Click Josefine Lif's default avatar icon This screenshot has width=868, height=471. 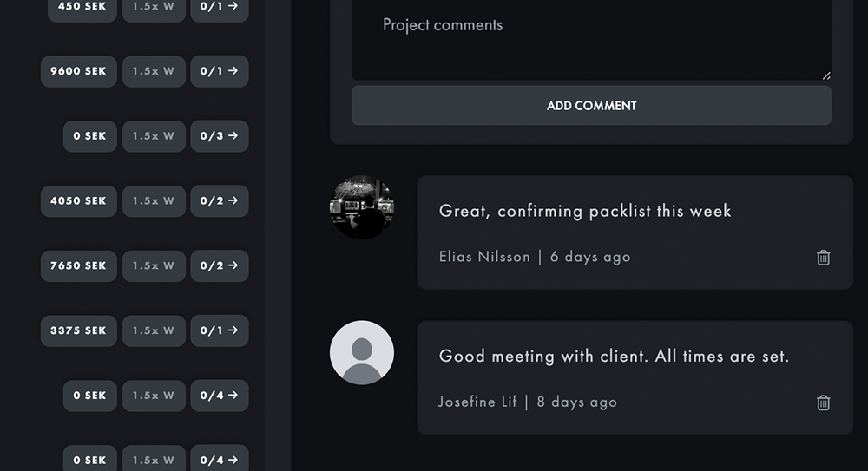(362, 352)
